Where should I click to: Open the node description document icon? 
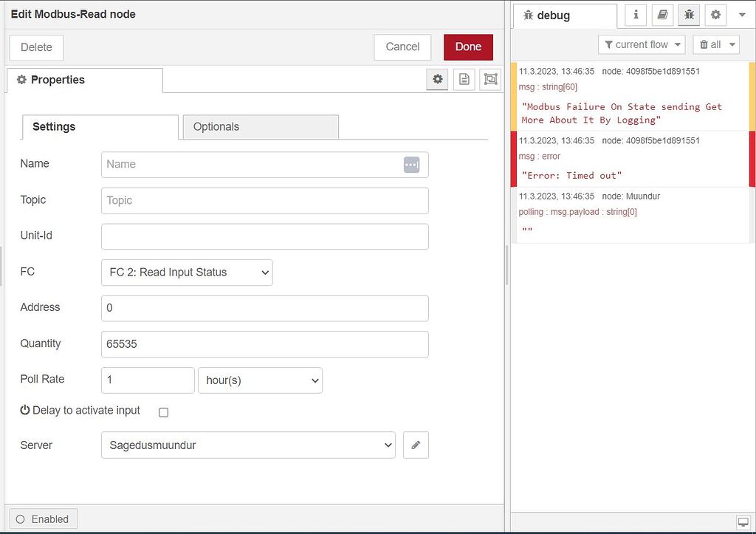[x=464, y=80]
